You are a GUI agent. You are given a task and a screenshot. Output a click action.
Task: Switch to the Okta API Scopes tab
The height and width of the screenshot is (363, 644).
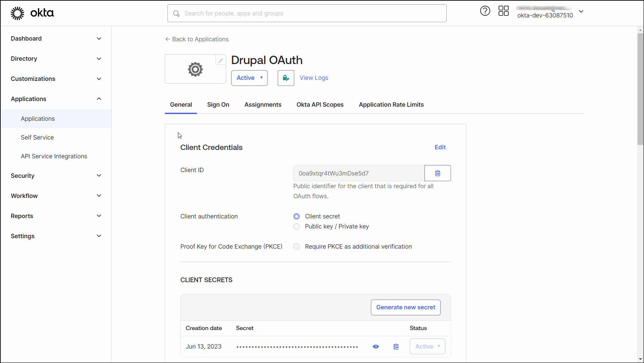point(320,105)
